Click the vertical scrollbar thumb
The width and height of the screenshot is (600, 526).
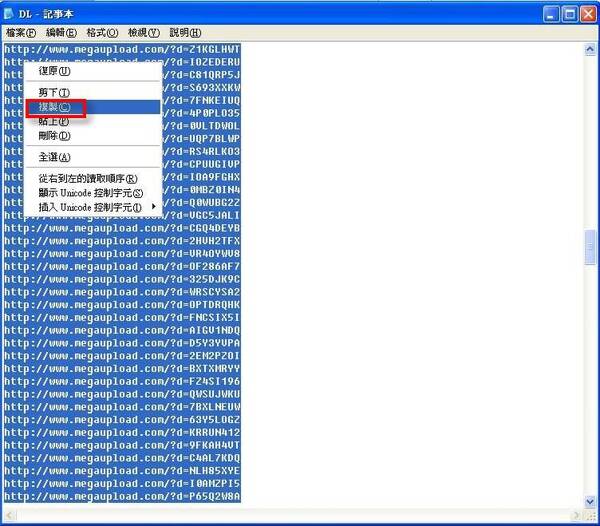590,247
